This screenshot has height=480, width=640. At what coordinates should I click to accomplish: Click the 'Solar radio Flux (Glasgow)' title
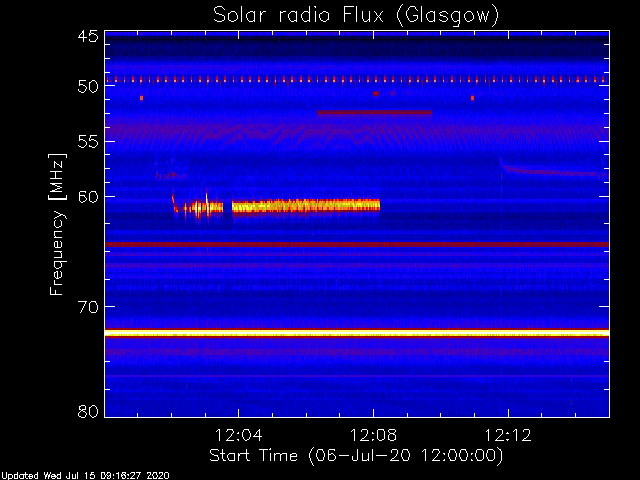[x=356, y=16]
